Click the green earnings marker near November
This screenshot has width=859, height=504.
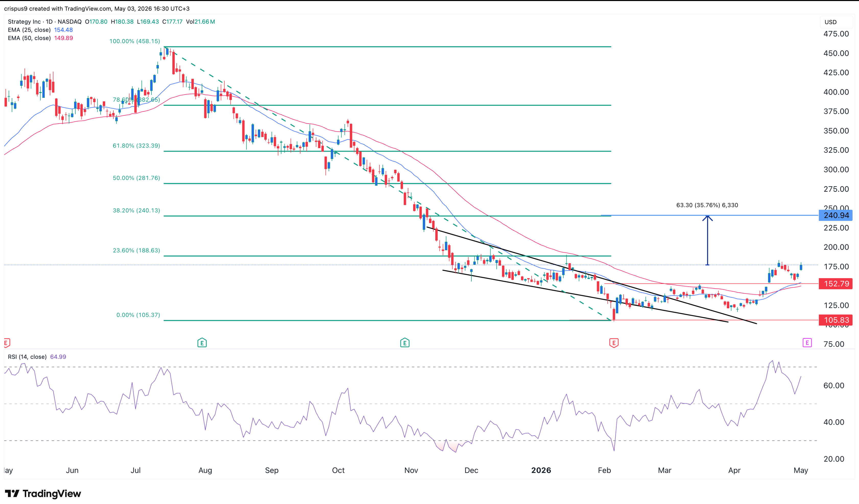click(405, 342)
